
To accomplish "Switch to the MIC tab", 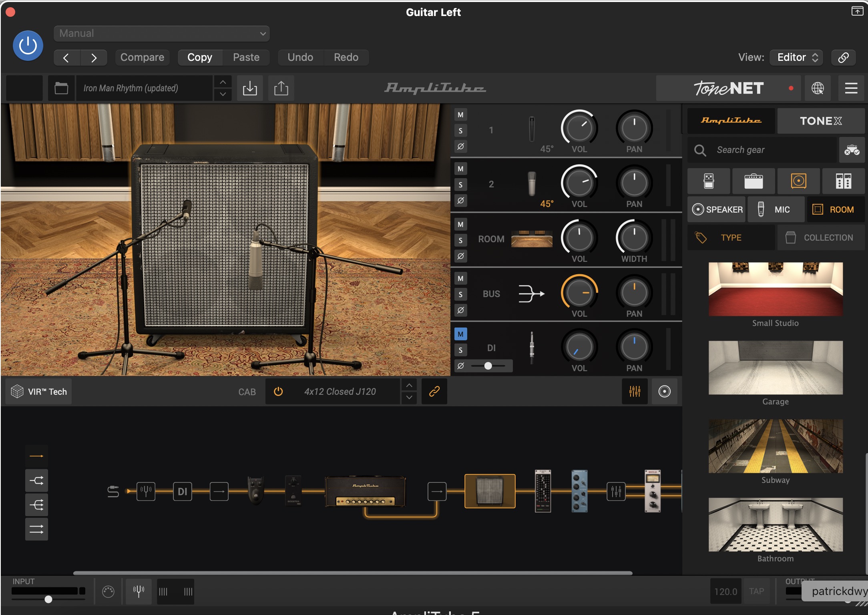I will pos(776,209).
